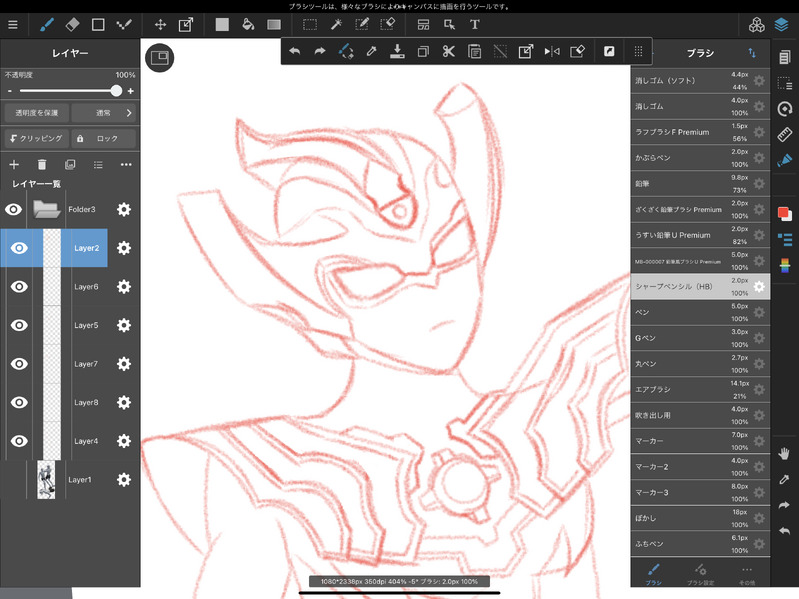Image resolution: width=799 pixels, height=599 pixels.
Task: Hide Layer5 with eye icon
Action: pyautogui.click(x=19, y=325)
